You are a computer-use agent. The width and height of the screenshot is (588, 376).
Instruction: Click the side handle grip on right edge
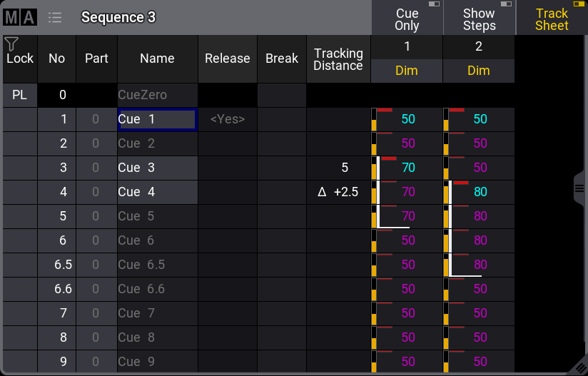pos(580,188)
